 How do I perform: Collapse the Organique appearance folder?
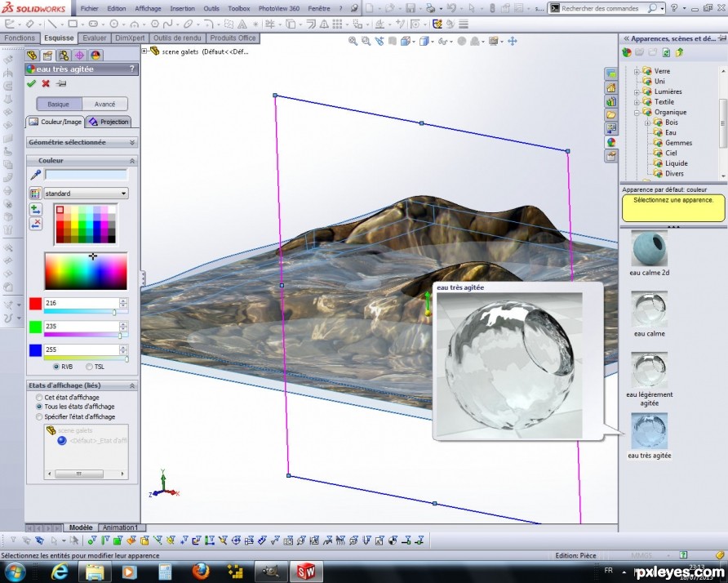(637, 113)
